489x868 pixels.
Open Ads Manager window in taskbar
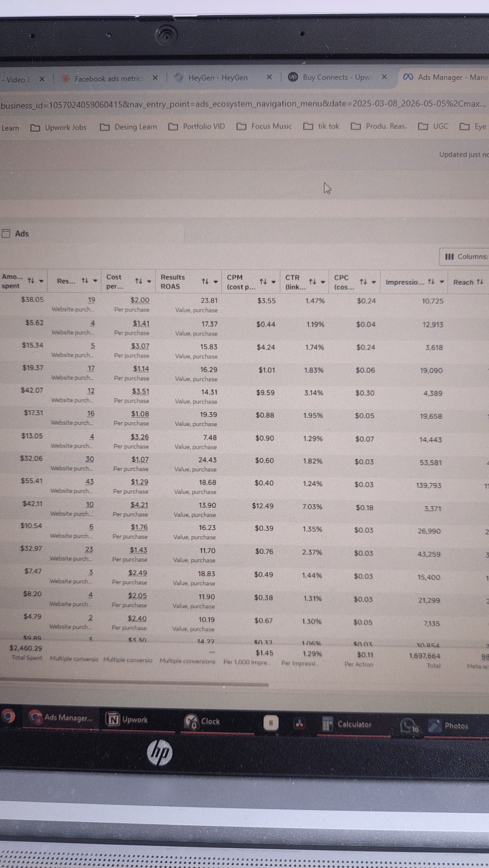coord(61,718)
